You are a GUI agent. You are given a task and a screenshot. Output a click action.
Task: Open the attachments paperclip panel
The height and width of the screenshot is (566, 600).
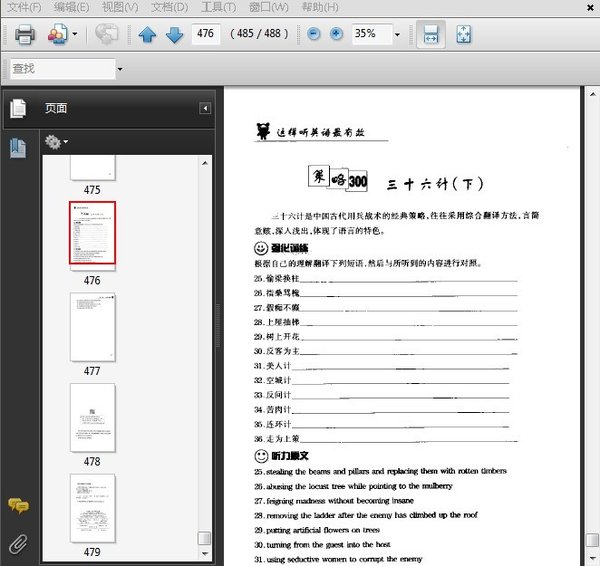click(18, 545)
